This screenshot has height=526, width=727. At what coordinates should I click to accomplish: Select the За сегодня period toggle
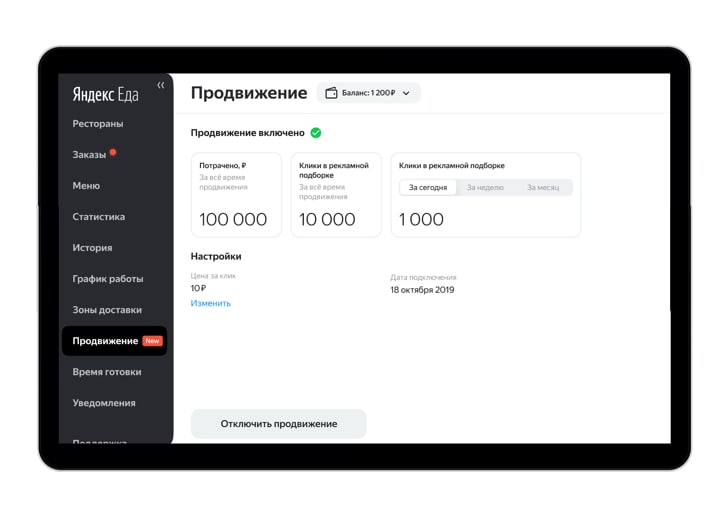tap(428, 187)
